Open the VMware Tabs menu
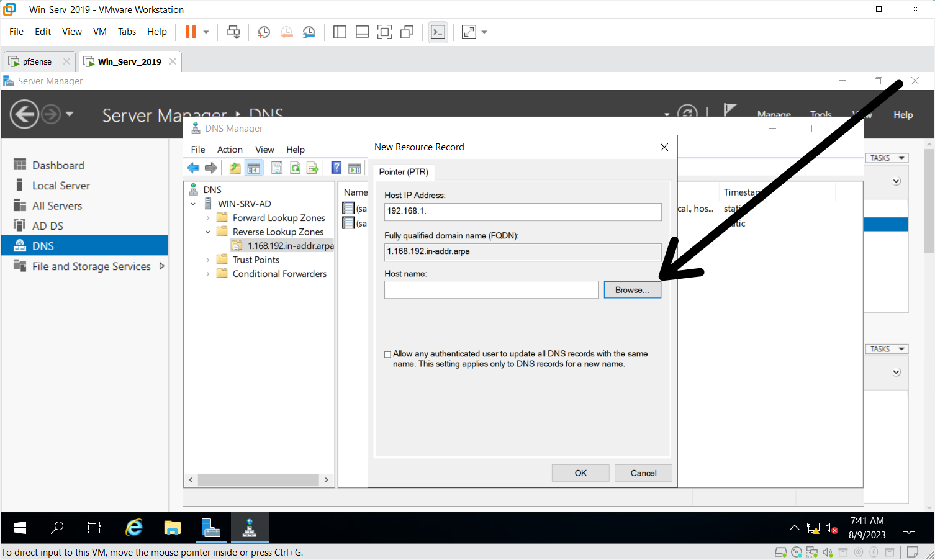Viewport: 935px width, 560px height. (x=127, y=32)
